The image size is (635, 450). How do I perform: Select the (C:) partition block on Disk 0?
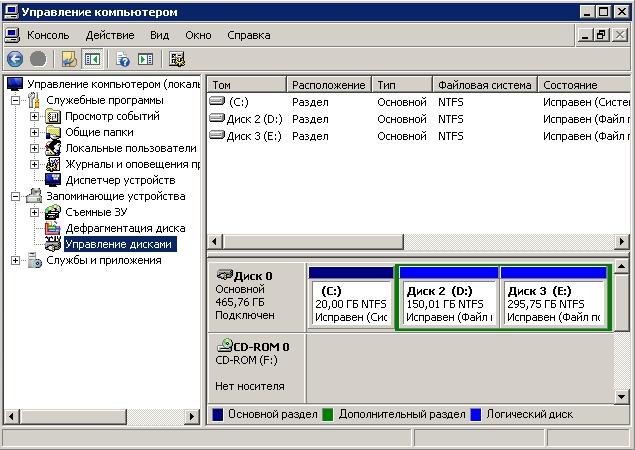(351, 303)
